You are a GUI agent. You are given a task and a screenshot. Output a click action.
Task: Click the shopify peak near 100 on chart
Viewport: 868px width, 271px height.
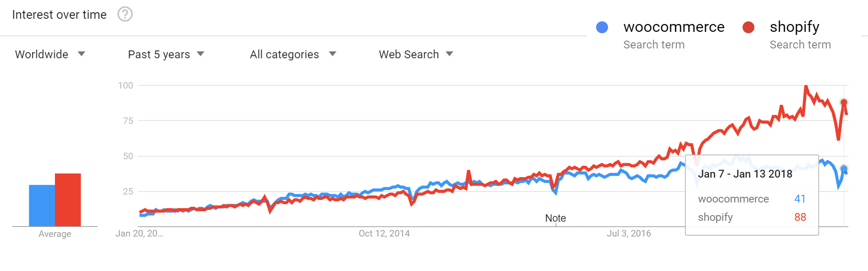806,86
